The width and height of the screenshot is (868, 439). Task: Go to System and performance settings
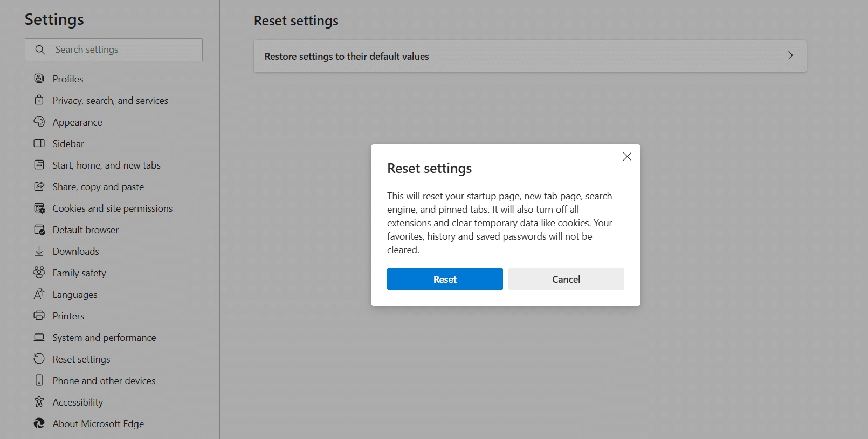(104, 338)
